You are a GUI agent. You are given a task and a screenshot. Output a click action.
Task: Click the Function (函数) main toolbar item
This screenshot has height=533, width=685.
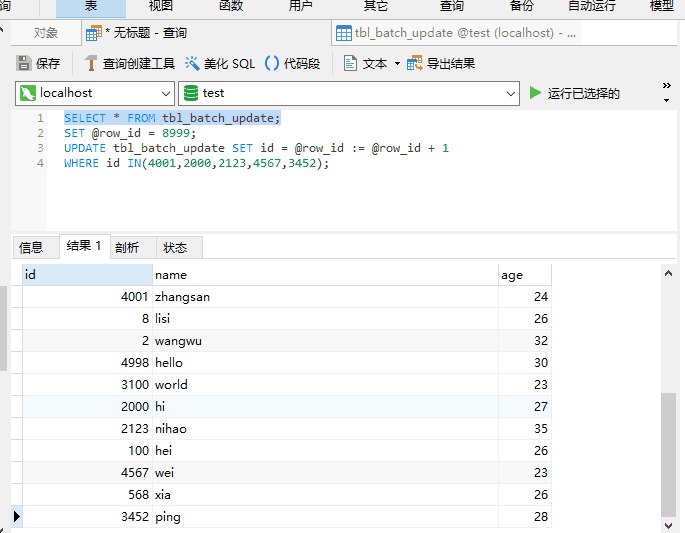click(x=231, y=6)
